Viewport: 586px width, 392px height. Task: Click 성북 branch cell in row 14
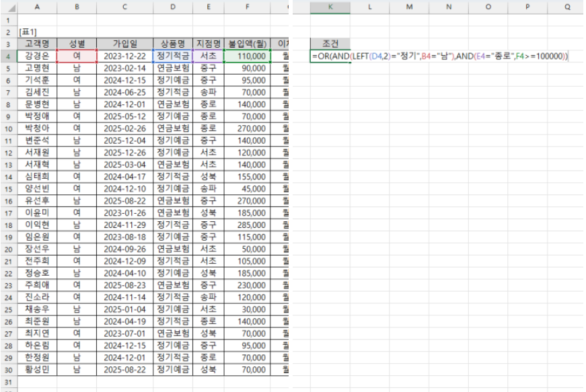208,177
